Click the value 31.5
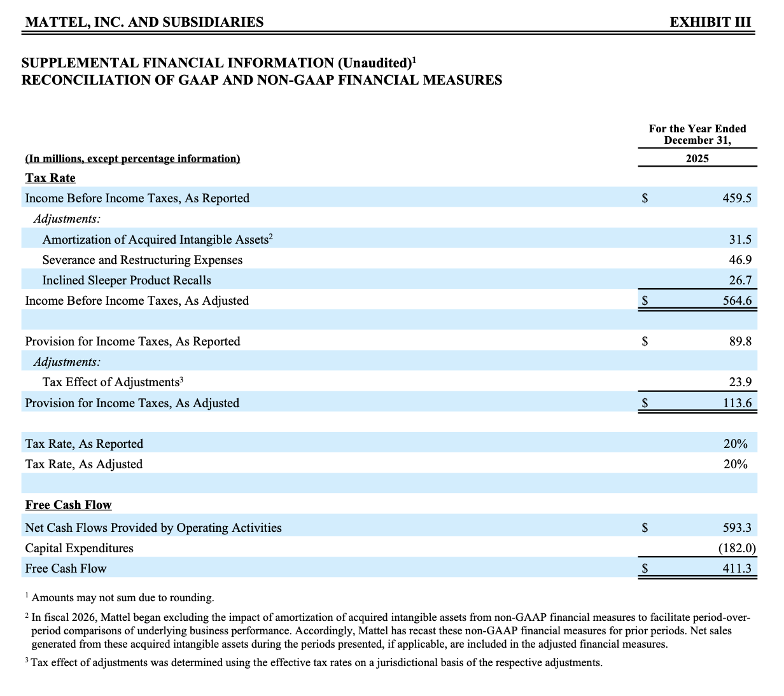 (740, 240)
